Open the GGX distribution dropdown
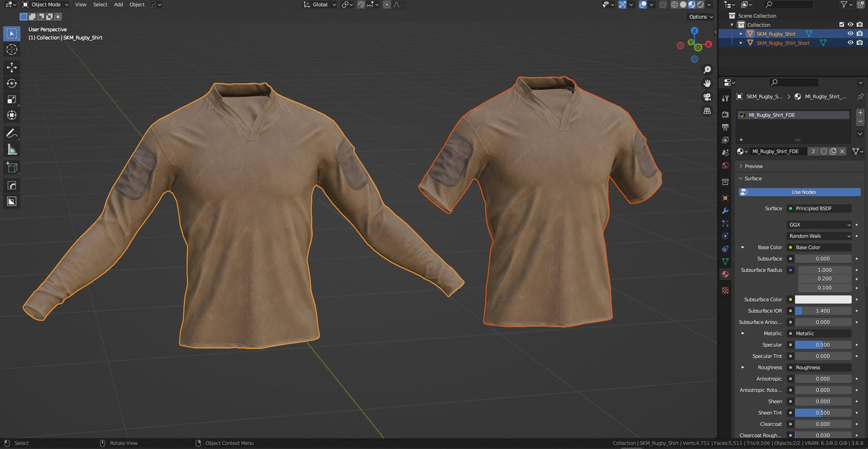The image size is (868, 449). pyautogui.click(x=819, y=224)
